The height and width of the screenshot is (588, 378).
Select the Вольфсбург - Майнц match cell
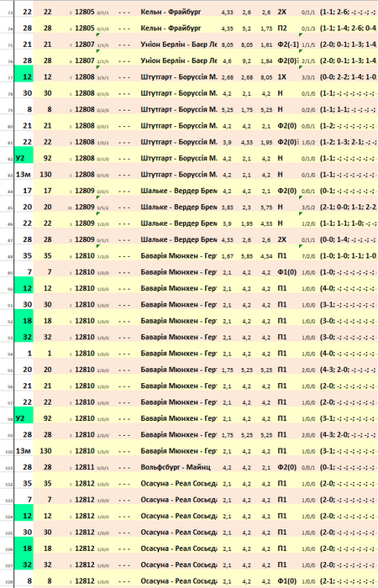pos(176,467)
